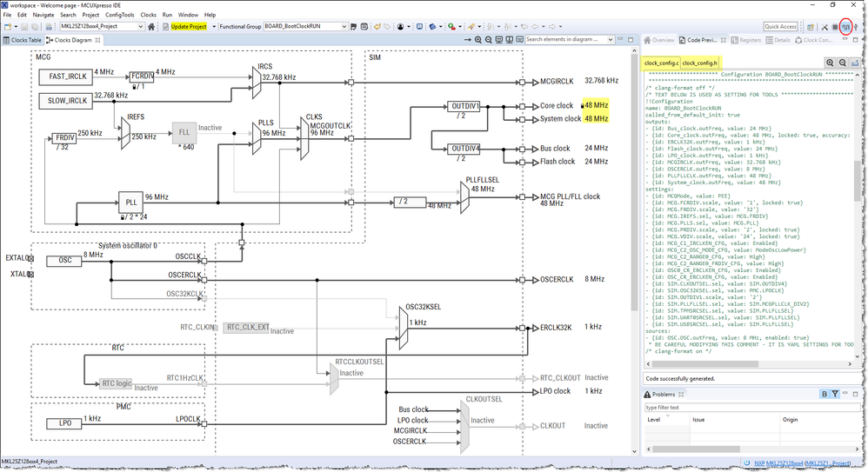This screenshot has height=472, width=868.
Task: Open the ConfigTools menu
Action: pos(119,15)
